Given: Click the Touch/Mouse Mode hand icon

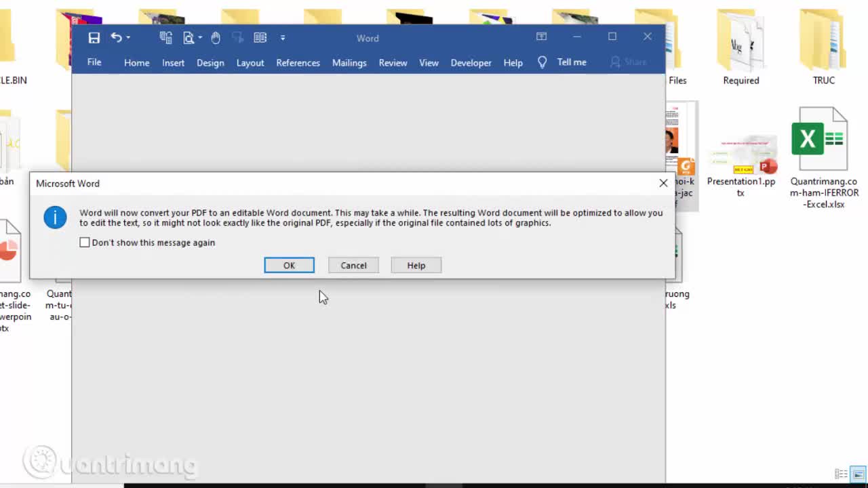Looking at the screenshot, I should [x=216, y=38].
